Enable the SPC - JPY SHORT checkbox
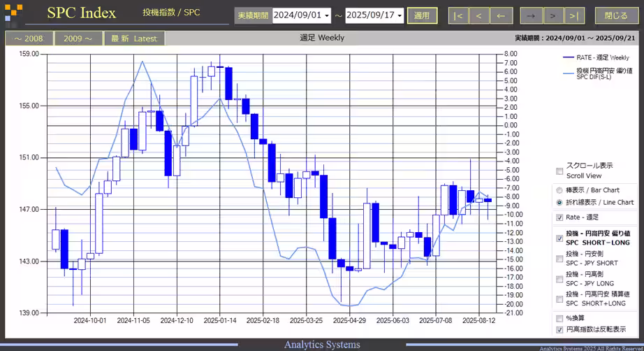This screenshot has height=351, width=644. 559,259
